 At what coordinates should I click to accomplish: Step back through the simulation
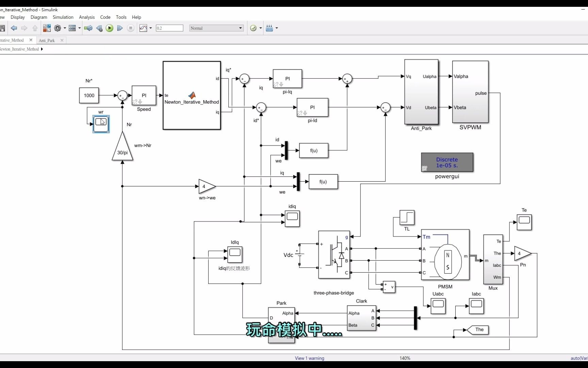pyautogui.click(x=99, y=28)
